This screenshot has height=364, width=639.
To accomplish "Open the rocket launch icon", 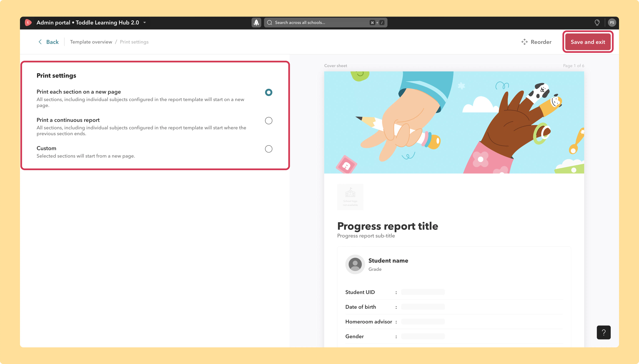I will (256, 22).
